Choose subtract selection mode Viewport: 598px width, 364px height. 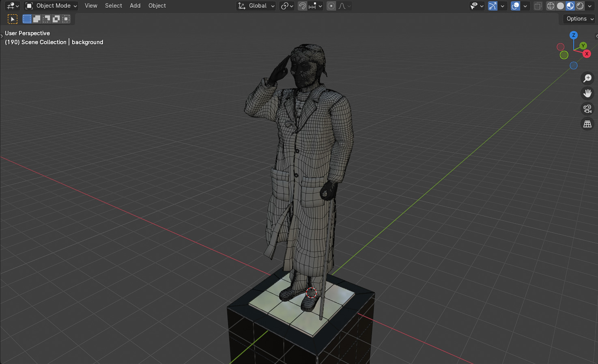(x=46, y=19)
